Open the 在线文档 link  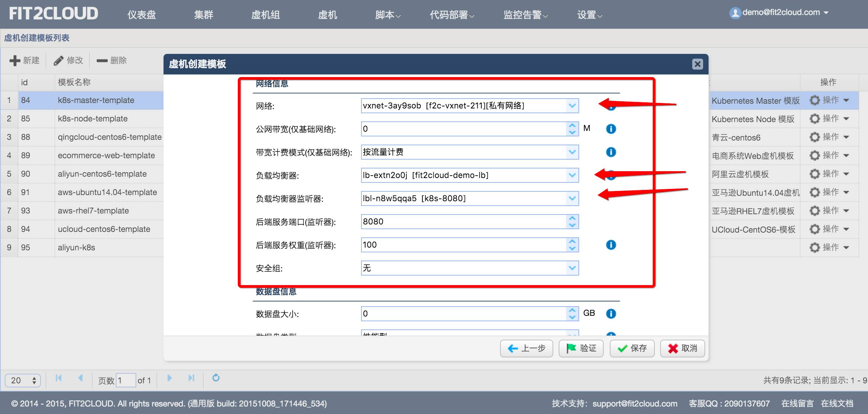point(837,404)
